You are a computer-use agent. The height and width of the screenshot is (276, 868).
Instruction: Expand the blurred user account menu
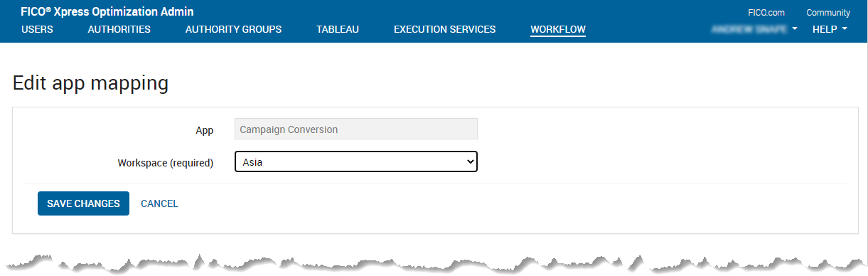pos(754,29)
